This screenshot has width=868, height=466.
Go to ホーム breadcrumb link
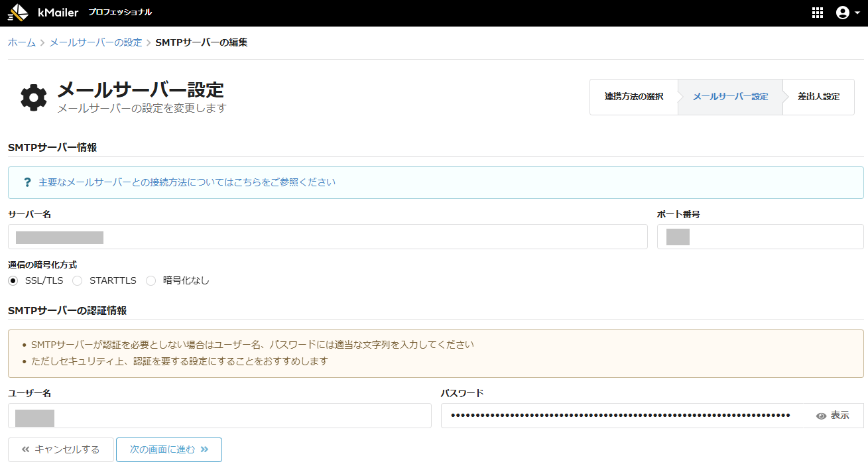coord(21,42)
